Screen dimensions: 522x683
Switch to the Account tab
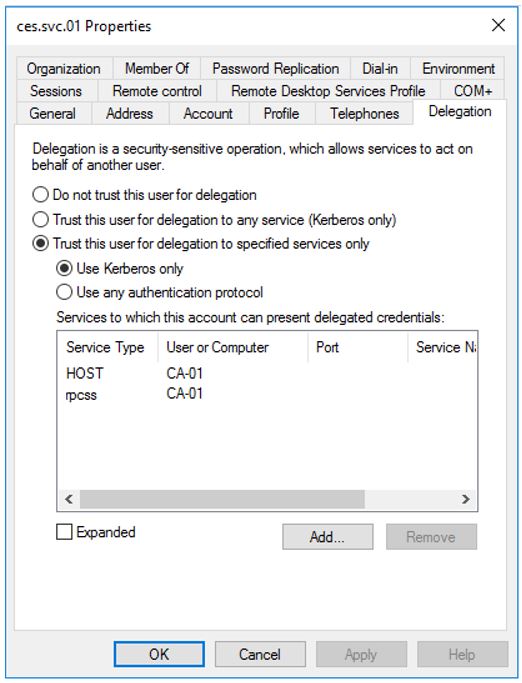click(208, 114)
